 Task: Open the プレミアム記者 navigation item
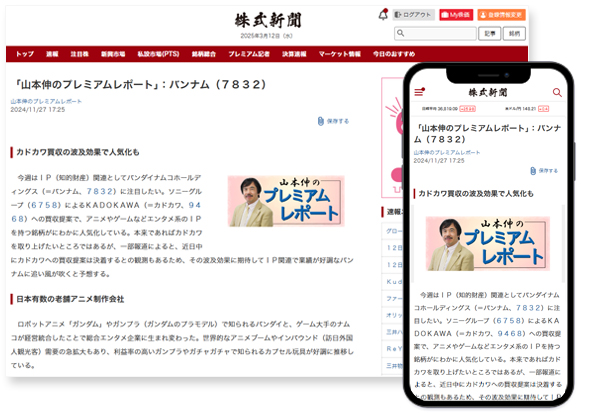(249, 54)
